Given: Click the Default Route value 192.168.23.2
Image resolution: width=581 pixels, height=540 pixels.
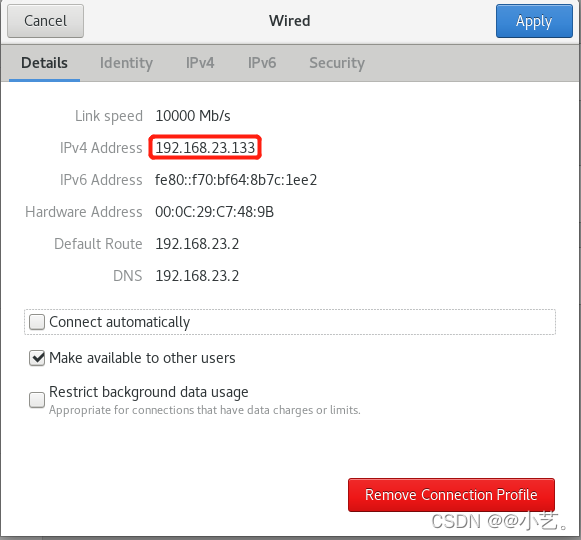Looking at the screenshot, I should (x=197, y=244).
